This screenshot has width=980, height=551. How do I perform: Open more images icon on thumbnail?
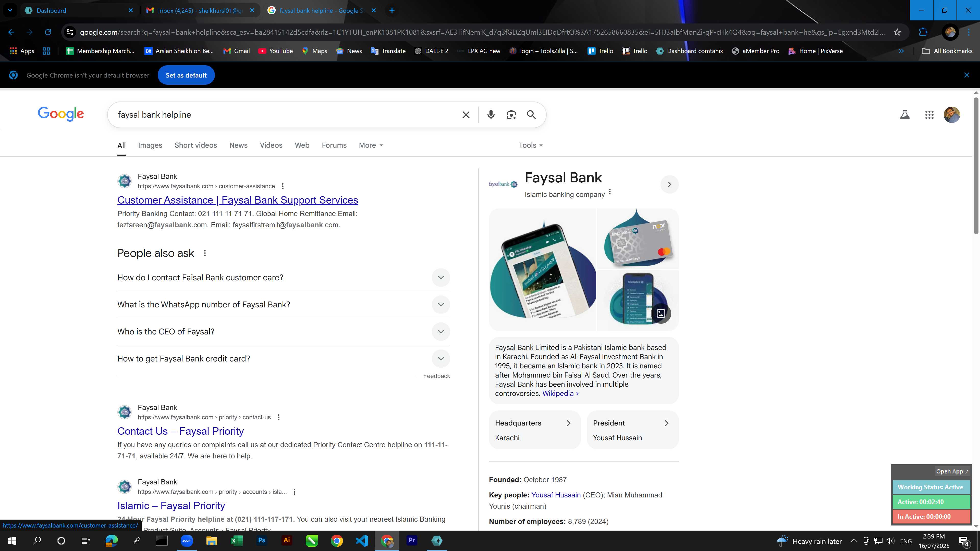[661, 313]
